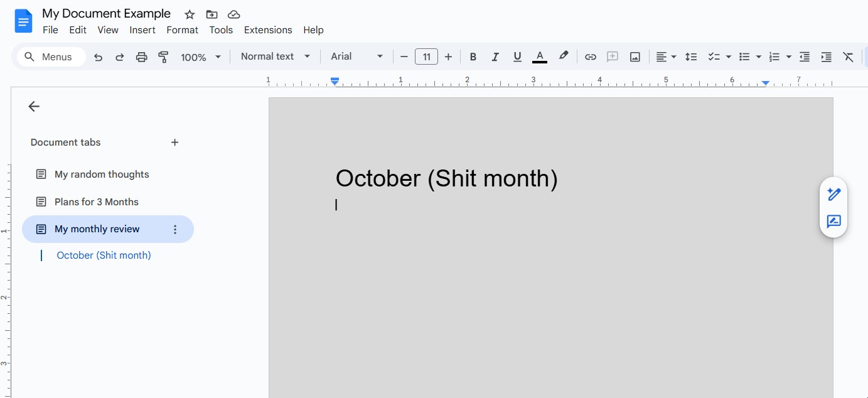Open the View menu

(x=108, y=30)
